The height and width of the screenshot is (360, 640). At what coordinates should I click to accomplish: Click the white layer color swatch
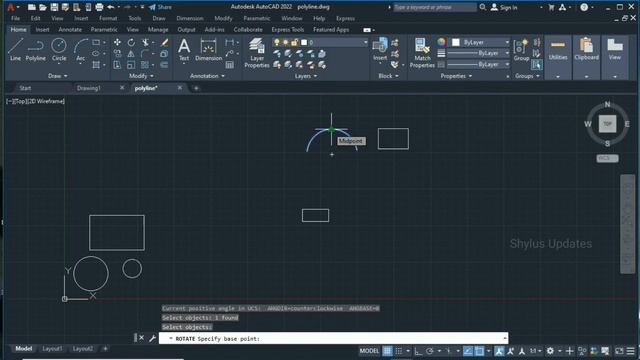point(304,42)
